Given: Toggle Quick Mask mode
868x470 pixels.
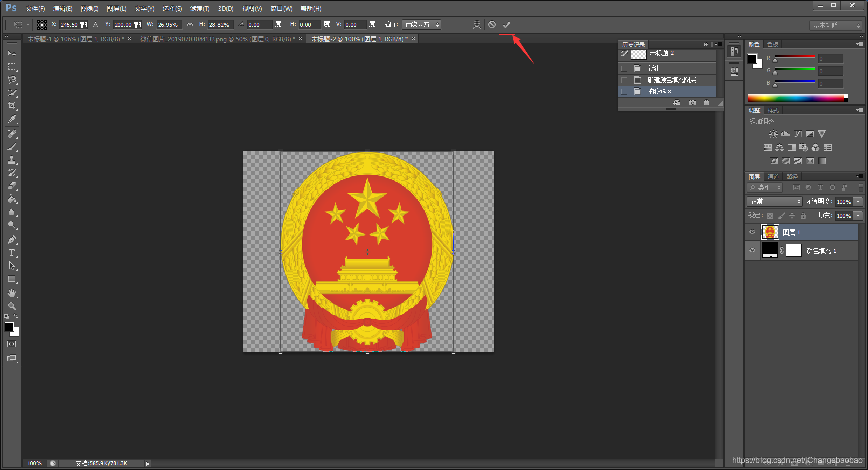Looking at the screenshot, I should [x=12, y=344].
